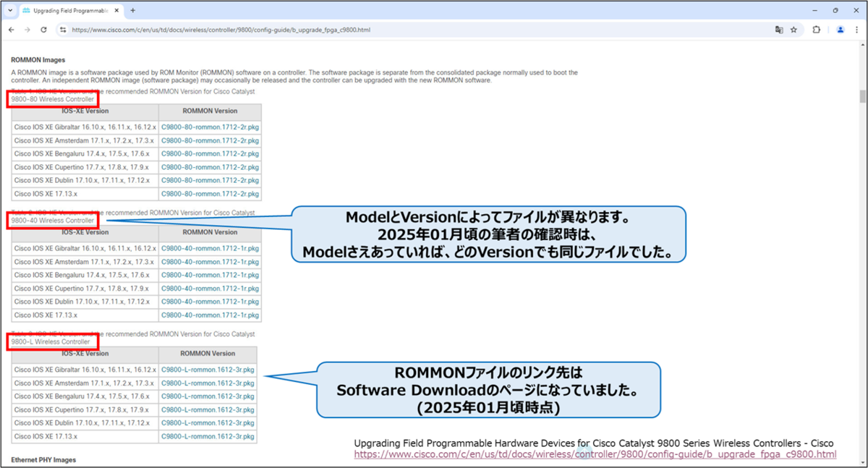Open C9800-L-rommon link in Bengaluru row
This screenshot has width=868, height=468.
point(208,396)
